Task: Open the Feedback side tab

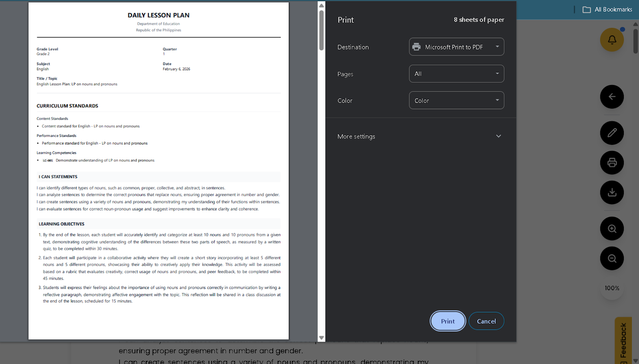Action: 623,340
